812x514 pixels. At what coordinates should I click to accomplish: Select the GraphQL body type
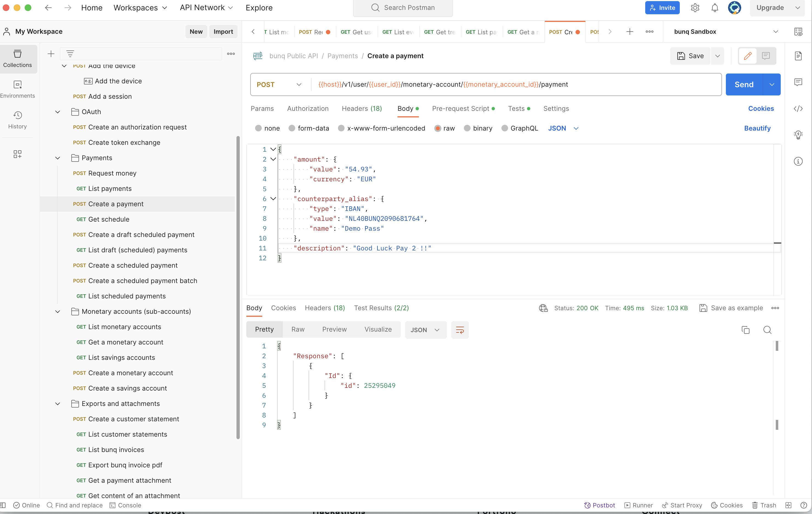(504, 128)
